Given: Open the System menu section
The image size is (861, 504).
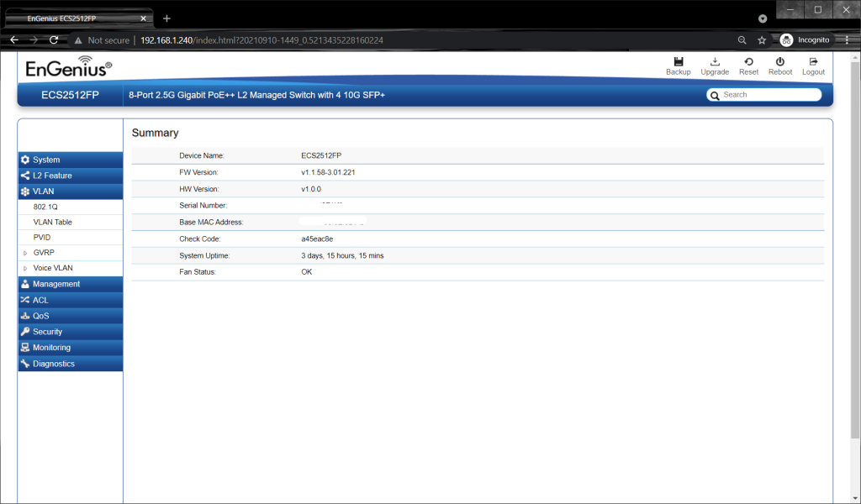Looking at the screenshot, I should (71, 160).
